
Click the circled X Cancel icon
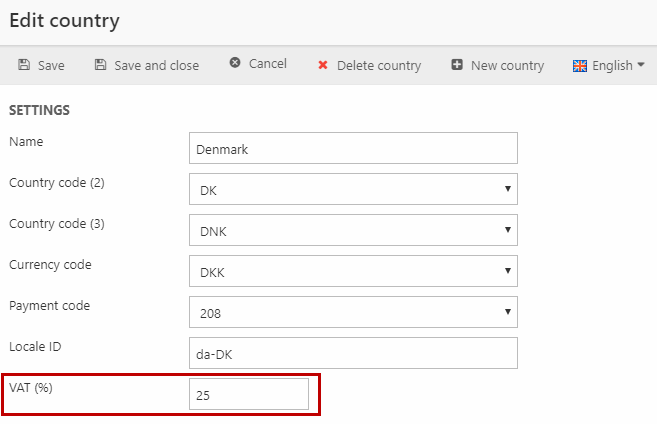[235, 64]
